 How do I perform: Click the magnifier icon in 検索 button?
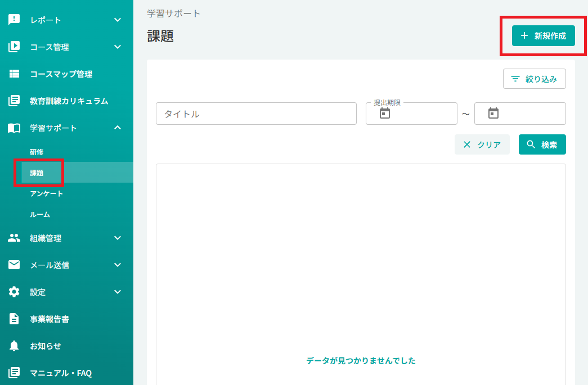click(x=531, y=144)
